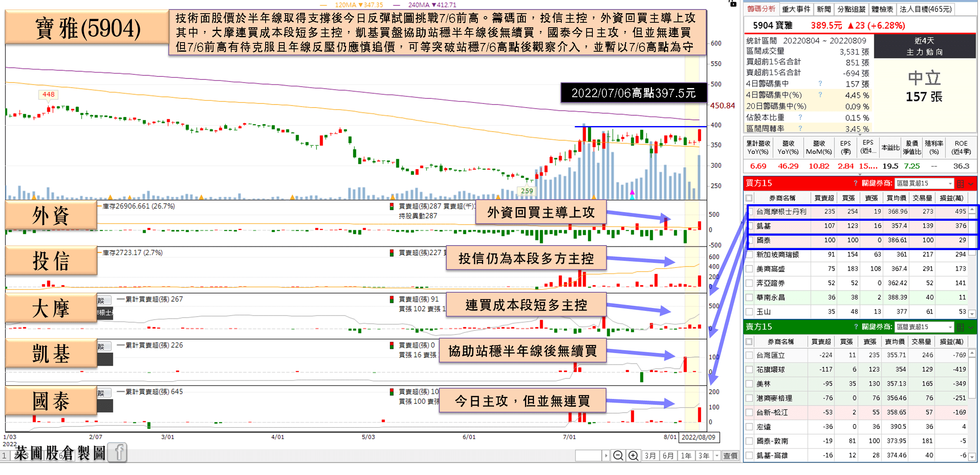Sort buyers table by 買賣超 column

click(824, 198)
